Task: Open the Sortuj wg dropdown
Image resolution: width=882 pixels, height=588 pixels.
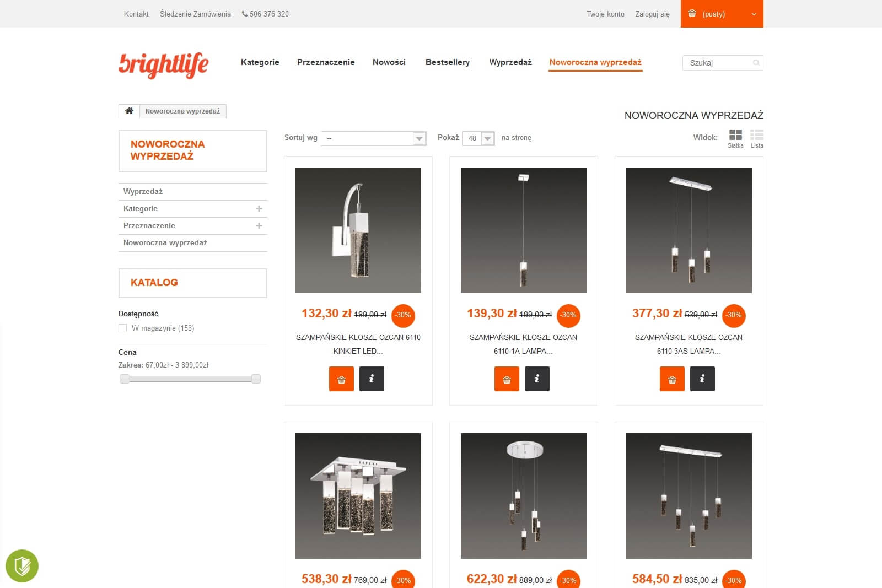Action: pyautogui.click(x=374, y=138)
